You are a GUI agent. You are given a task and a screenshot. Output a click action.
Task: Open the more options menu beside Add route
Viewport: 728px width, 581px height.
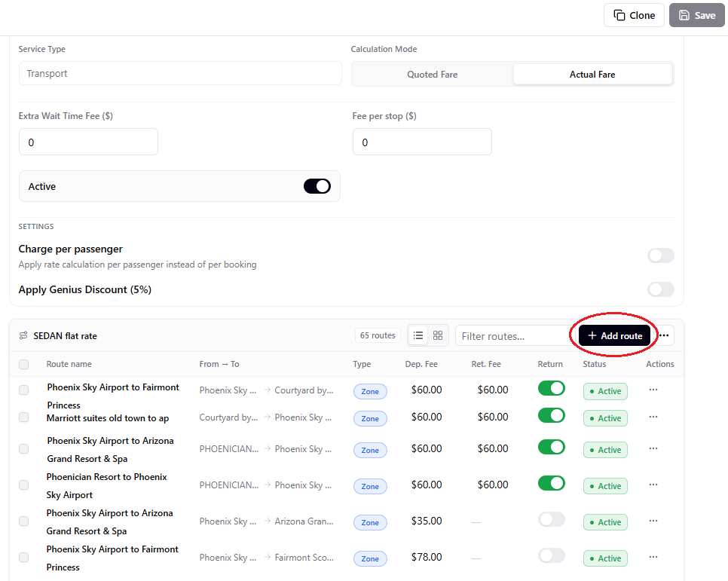point(664,335)
